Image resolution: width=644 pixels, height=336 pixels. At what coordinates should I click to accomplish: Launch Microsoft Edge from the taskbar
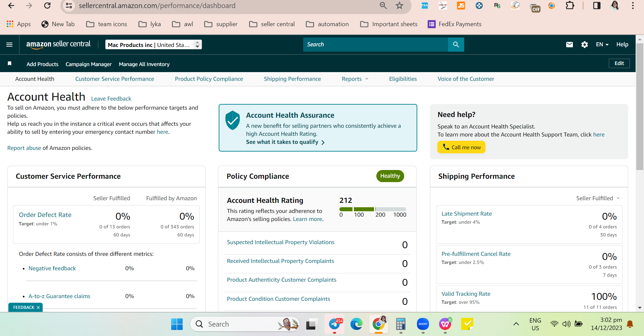356,324
